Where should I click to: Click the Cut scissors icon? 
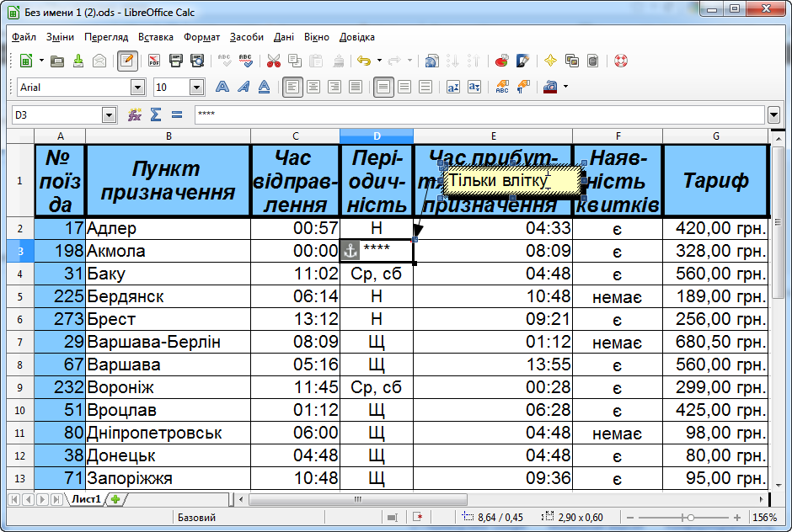point(273,61)
